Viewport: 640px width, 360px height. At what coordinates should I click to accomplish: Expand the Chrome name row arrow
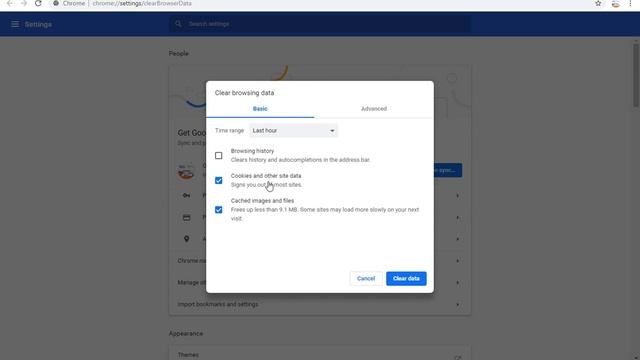458,261
